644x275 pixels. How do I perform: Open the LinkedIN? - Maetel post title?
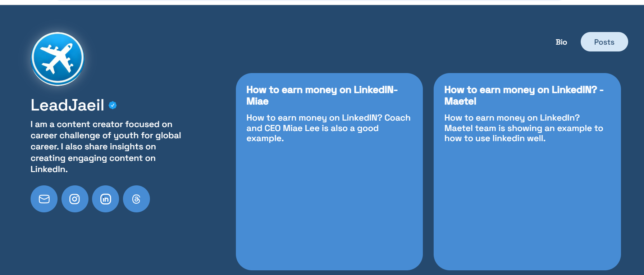click(524, 95)
